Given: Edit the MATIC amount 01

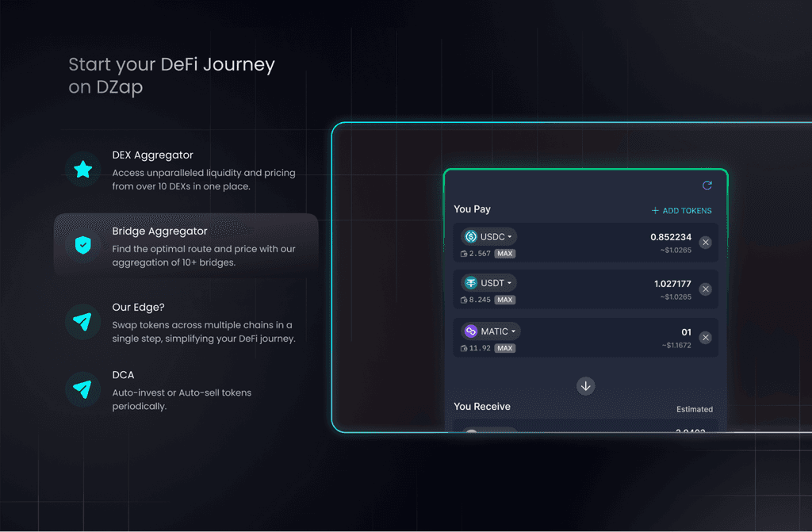Looking at the screenshot, I should 686,332.
